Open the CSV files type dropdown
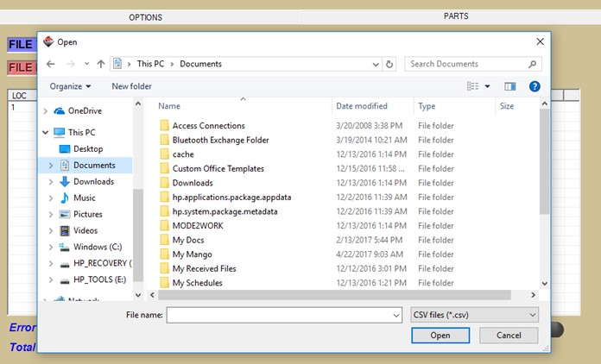The width and height of the screenshot is (601, 364). [x=474, y=315]
